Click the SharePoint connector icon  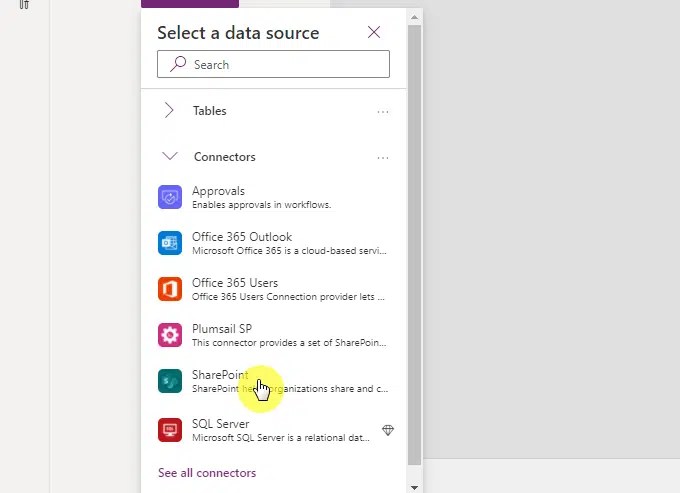click(x=170, y=381)
